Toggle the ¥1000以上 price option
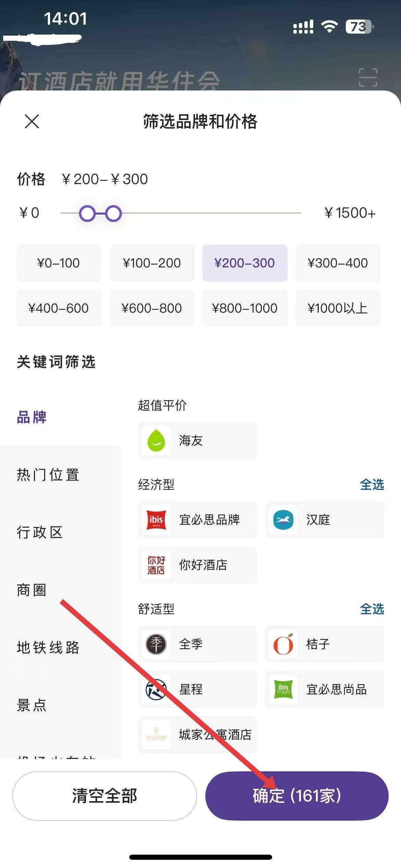Viewport: 401px width, 868px height. pyautogui.click(x=338, y=308)
